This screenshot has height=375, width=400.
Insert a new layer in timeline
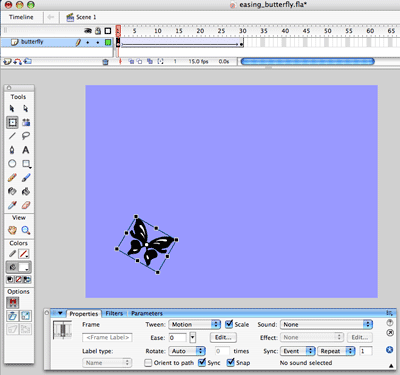(x=7, y=61)
